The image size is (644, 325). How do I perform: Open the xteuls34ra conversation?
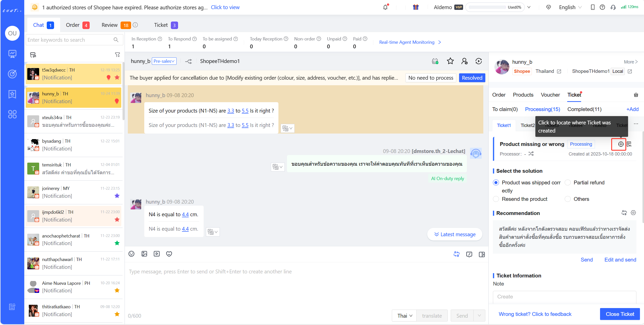coord(74,121)
